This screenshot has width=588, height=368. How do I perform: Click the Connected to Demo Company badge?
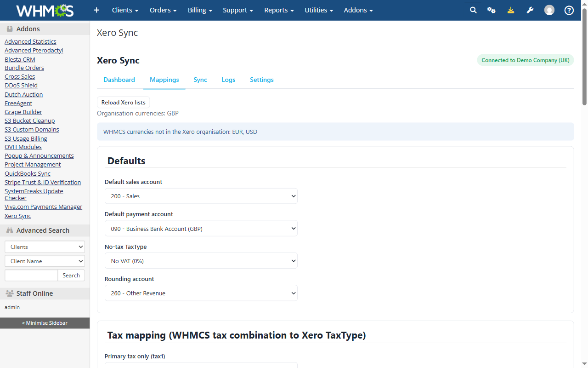pyautogui.click(x=526, y=60)
